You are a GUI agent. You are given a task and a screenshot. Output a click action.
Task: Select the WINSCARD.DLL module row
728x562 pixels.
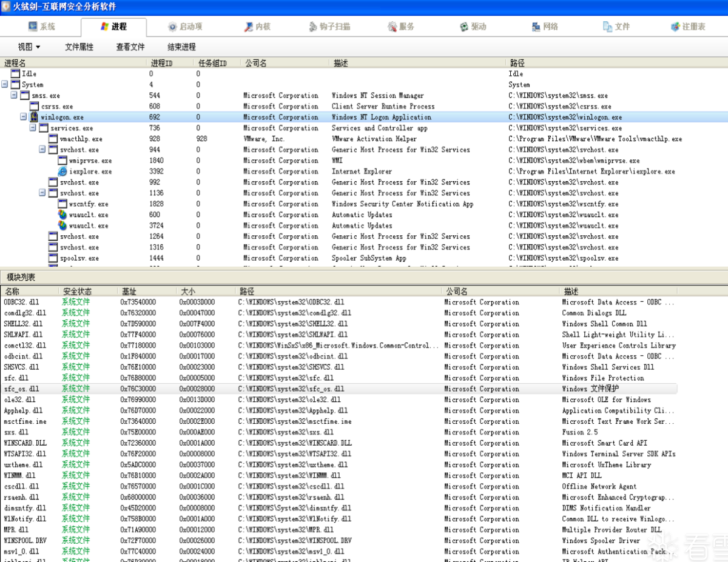coord(339,443)
